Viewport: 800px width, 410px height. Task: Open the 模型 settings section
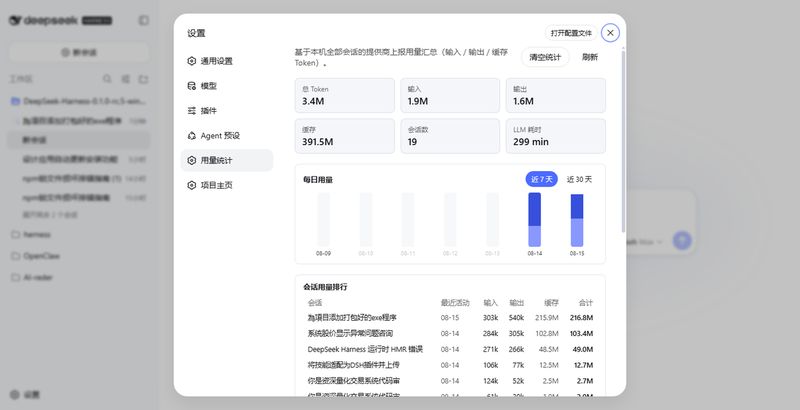point(227,86)
